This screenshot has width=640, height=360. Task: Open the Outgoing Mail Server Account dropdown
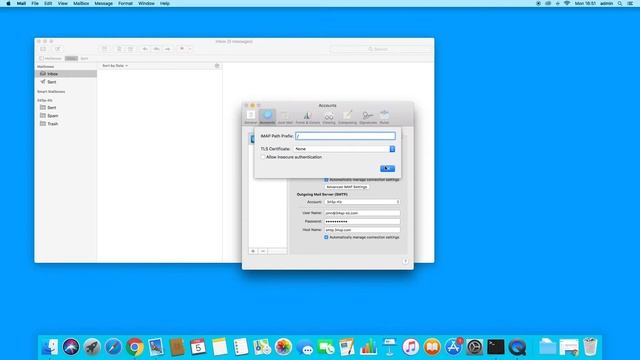(x=362, y=202)
